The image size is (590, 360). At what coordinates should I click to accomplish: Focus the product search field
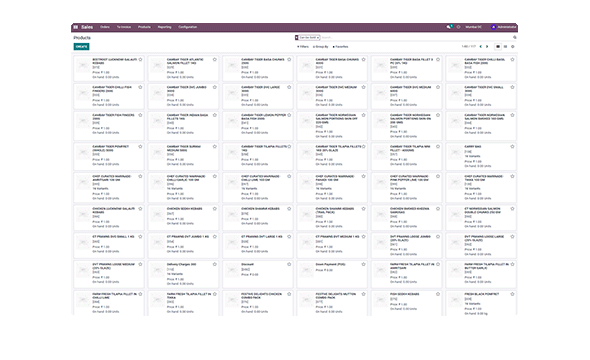tap(416, 38)
